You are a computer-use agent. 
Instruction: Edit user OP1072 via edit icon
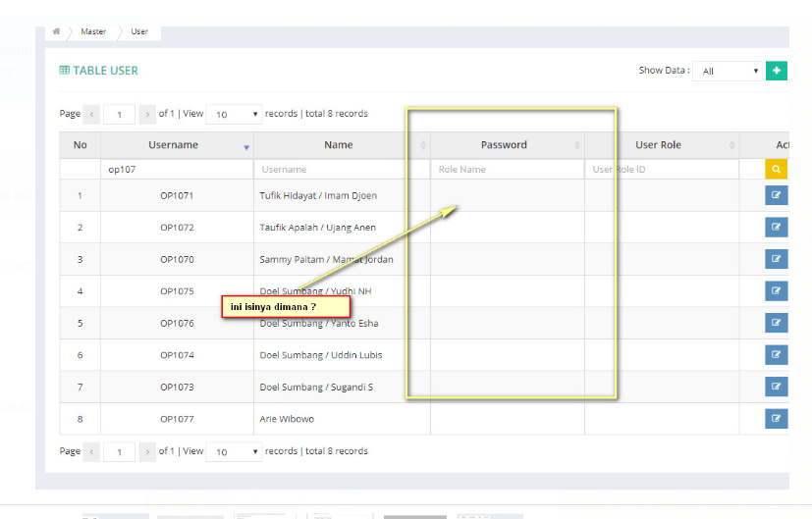tap(776, 228)
